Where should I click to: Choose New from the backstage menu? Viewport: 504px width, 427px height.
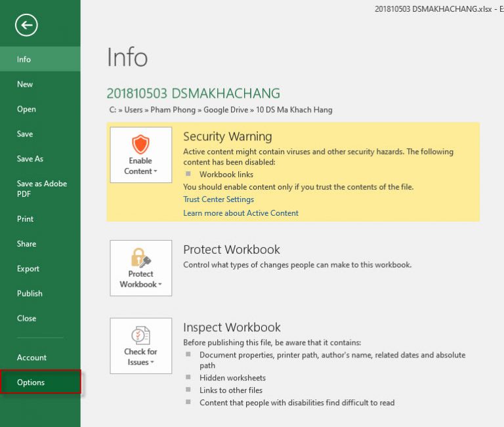[25, 84]
